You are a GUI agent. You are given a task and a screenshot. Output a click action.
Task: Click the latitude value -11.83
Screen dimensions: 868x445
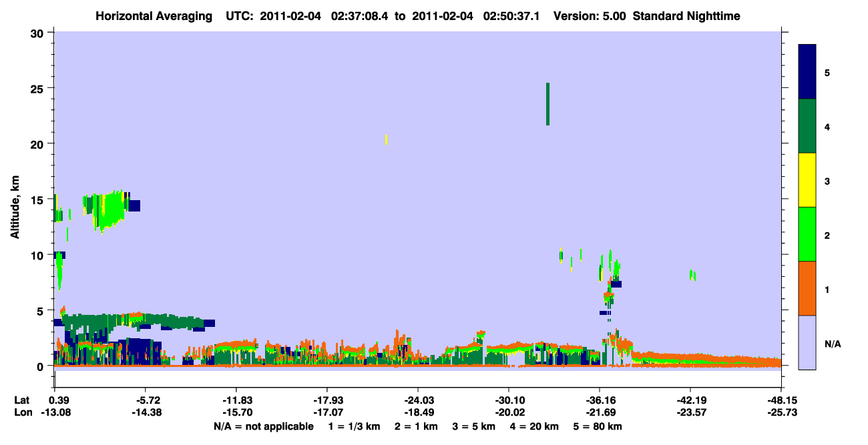pos(236,400)
